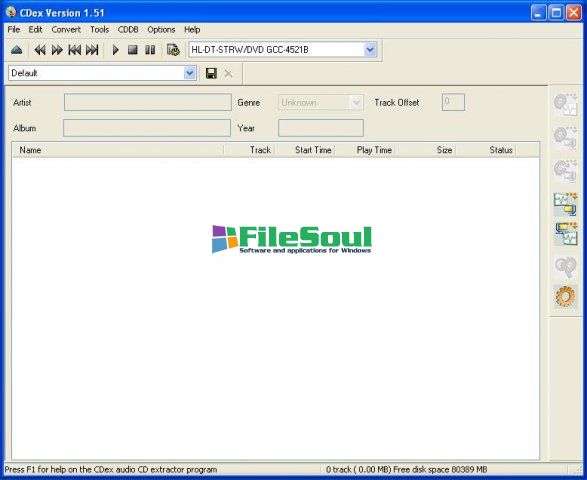Open the CDDB menu

click(x=128, y=30)
